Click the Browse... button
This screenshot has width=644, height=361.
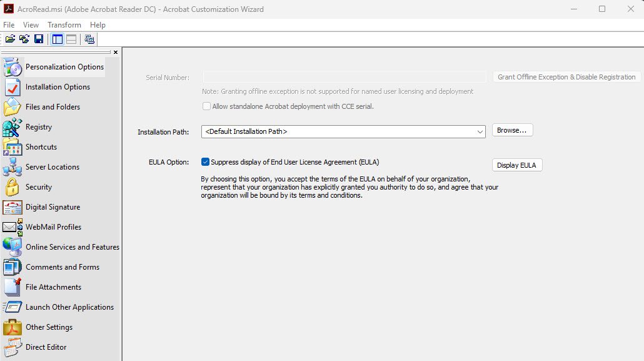[512, 131]
